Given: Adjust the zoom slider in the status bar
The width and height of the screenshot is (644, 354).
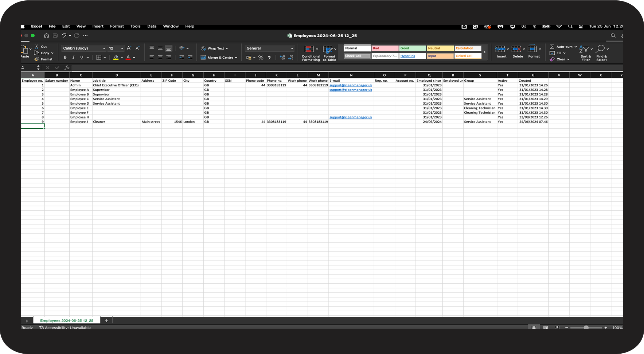Looking at the screenshot, I should [586, 328].
